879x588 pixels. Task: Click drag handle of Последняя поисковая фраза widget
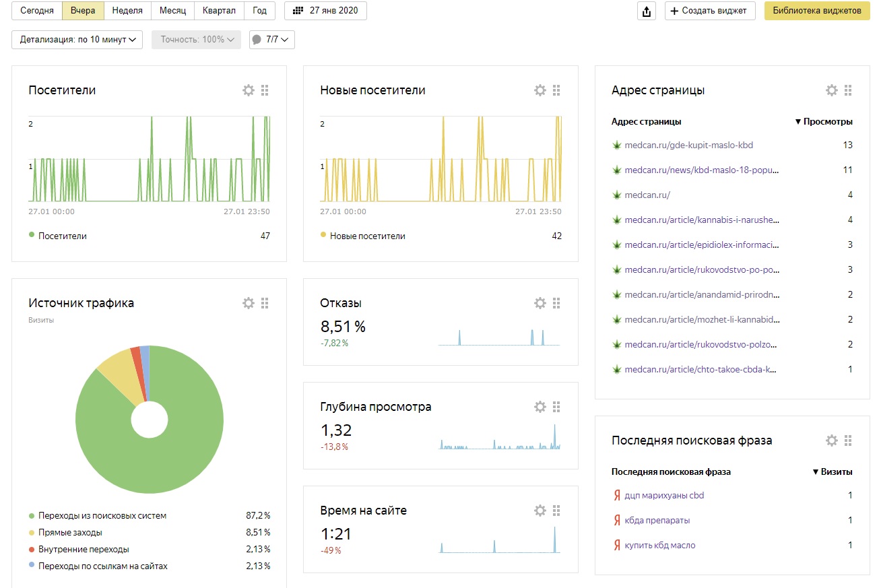pyautogui.click(x=848, y=440)
